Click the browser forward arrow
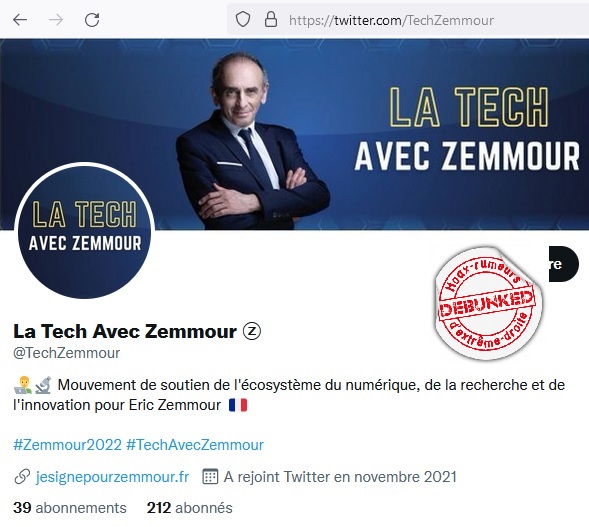Image resolution: width=589 pixels, height=527 pixels. [x=56, y=20]
